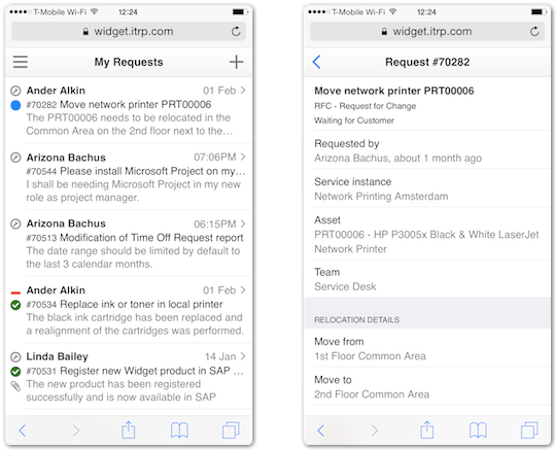Click green check icon of request #70531
Screen dimensions: 556x450
click(x=15, y=371)
